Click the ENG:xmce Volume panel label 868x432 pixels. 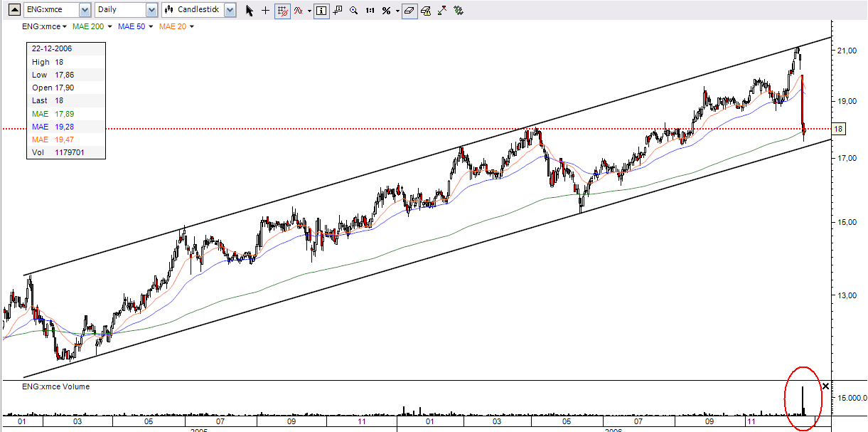[56, 386]
